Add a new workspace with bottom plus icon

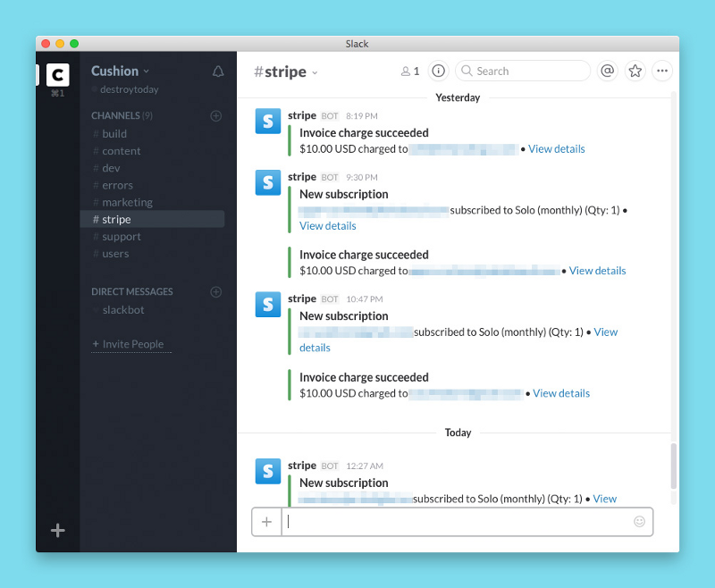(57, 530)
